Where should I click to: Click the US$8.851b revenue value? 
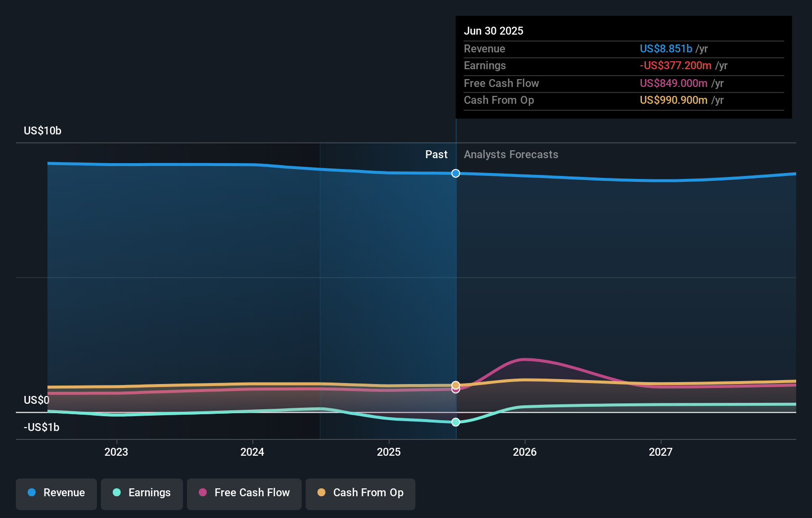pos(666,49)
